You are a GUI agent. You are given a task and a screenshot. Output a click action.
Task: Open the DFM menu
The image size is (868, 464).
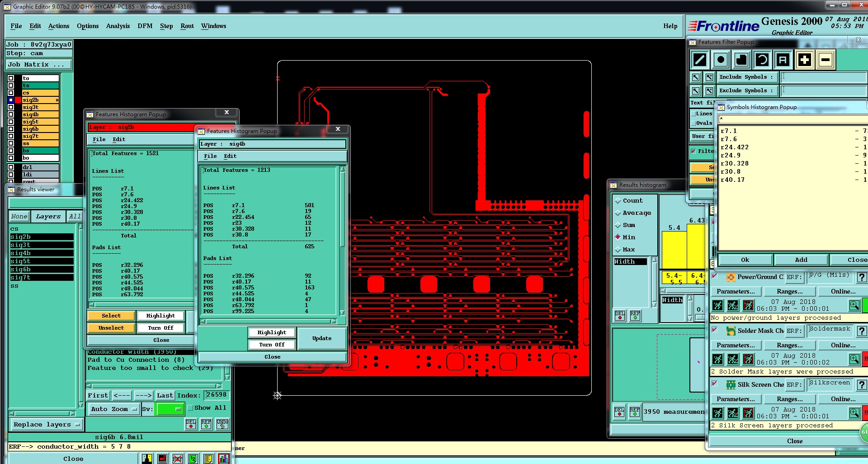pos(145,26)
